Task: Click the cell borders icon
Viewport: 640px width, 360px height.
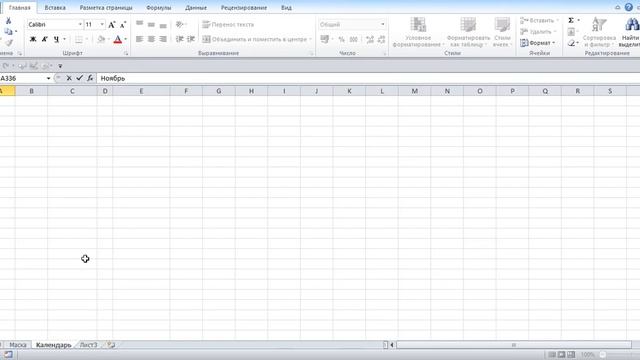Action: 79,39
